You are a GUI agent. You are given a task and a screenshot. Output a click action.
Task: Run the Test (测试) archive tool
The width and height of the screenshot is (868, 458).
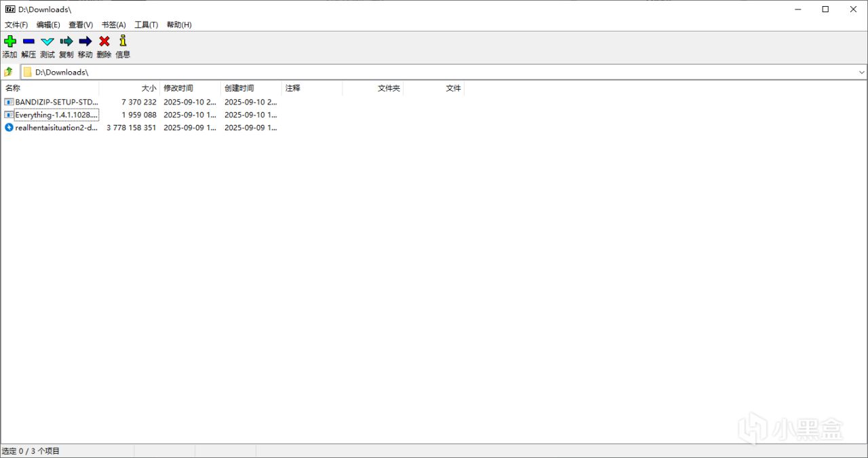pyautogui.click(x=47, y=41)
